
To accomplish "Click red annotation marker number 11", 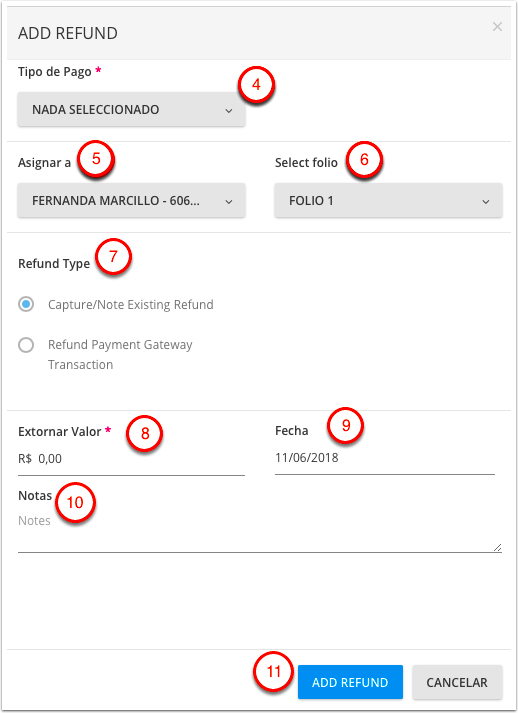I will click(273, 672).
